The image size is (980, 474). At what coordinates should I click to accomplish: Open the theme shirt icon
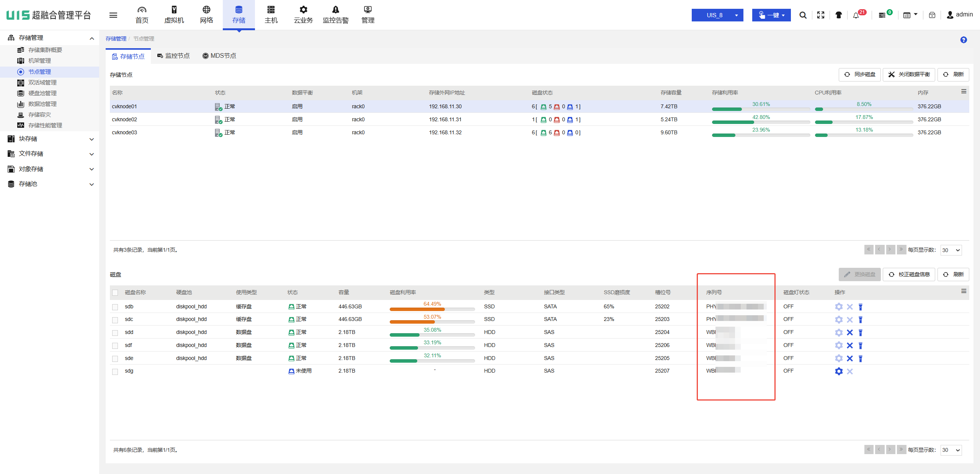coord(838,15)
